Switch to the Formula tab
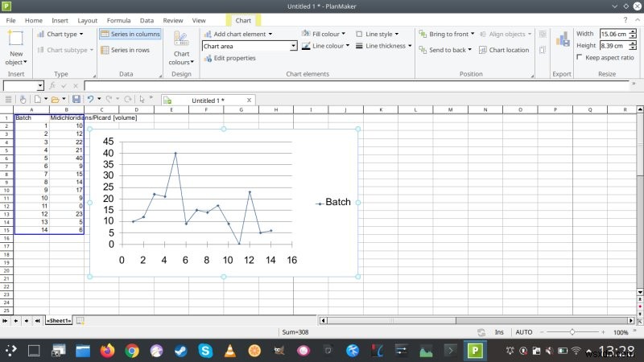 pyautogui.click(x=118, y=21)
